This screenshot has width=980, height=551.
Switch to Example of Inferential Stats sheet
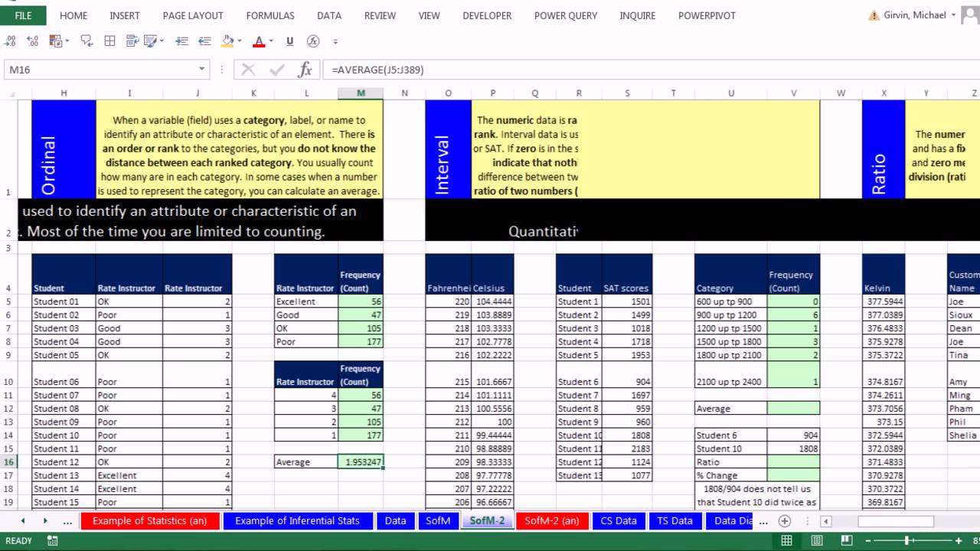[297, 521]
